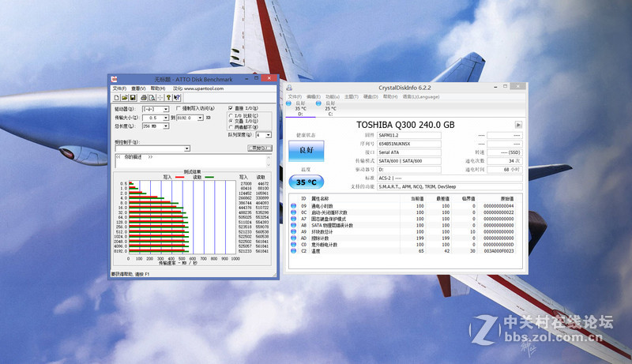Open the Function menu in CrystalDiskInfo

(x=333, y=96)
